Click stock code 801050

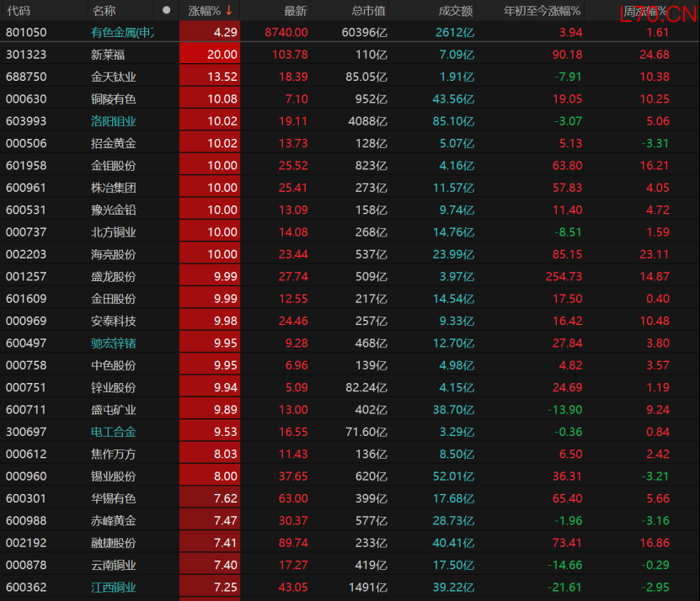pos(26,32)
